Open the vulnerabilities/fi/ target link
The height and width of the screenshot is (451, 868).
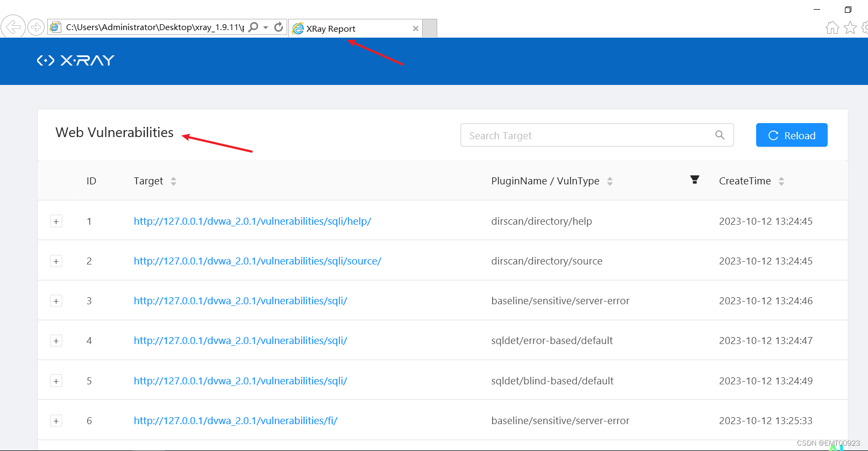(236, 420)
